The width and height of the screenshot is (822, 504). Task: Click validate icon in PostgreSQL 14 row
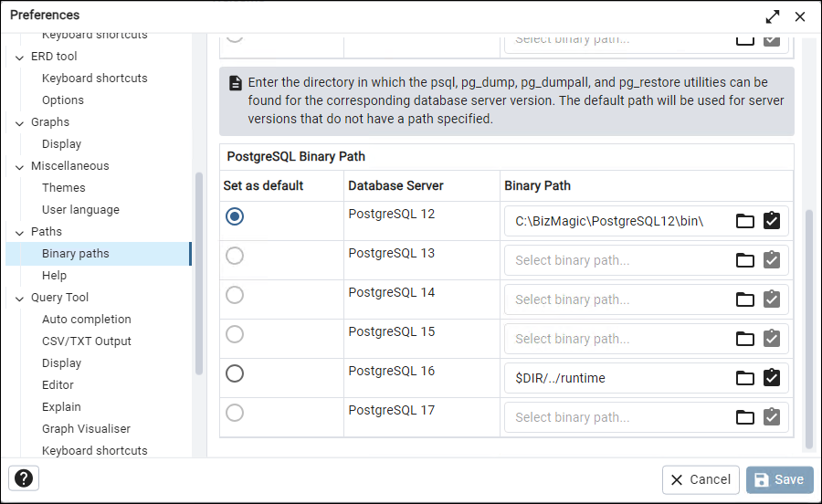click(772, 299)
